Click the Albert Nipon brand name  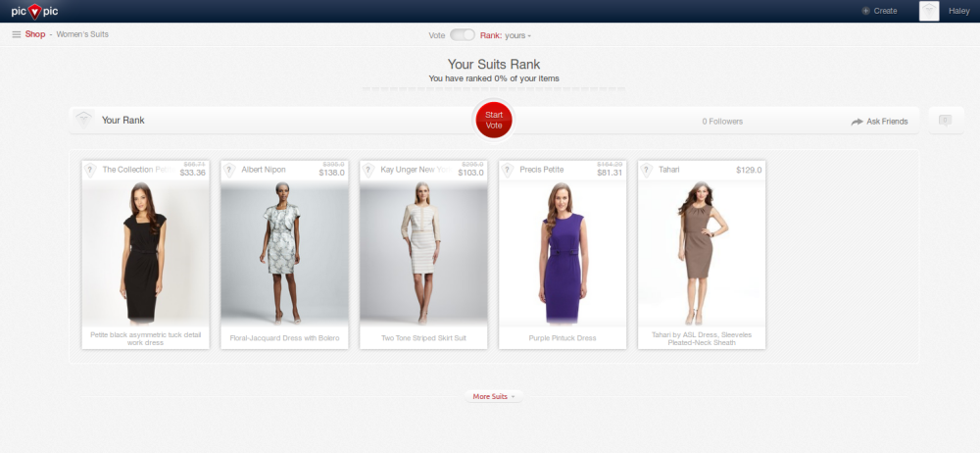point(264,170)
